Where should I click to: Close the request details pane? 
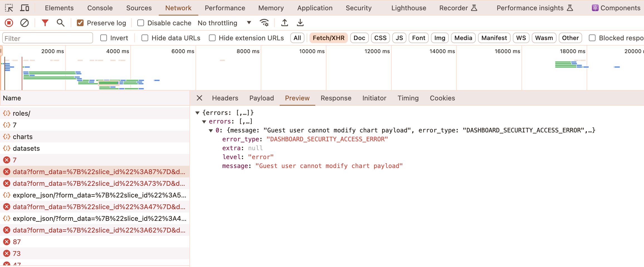click(199, 98)
